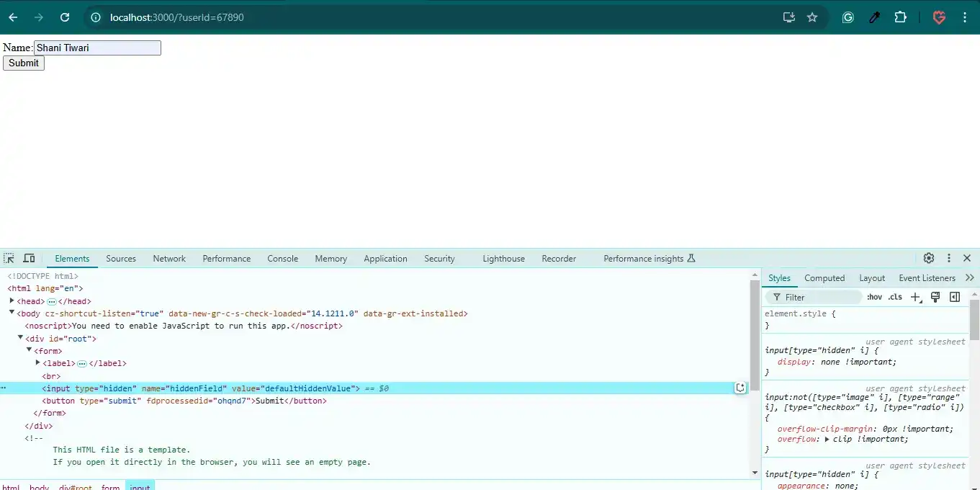The height and width of the screenshot is (490, 980).
Task: Click the inspect element picker icon
Action: tap(9, 258)
